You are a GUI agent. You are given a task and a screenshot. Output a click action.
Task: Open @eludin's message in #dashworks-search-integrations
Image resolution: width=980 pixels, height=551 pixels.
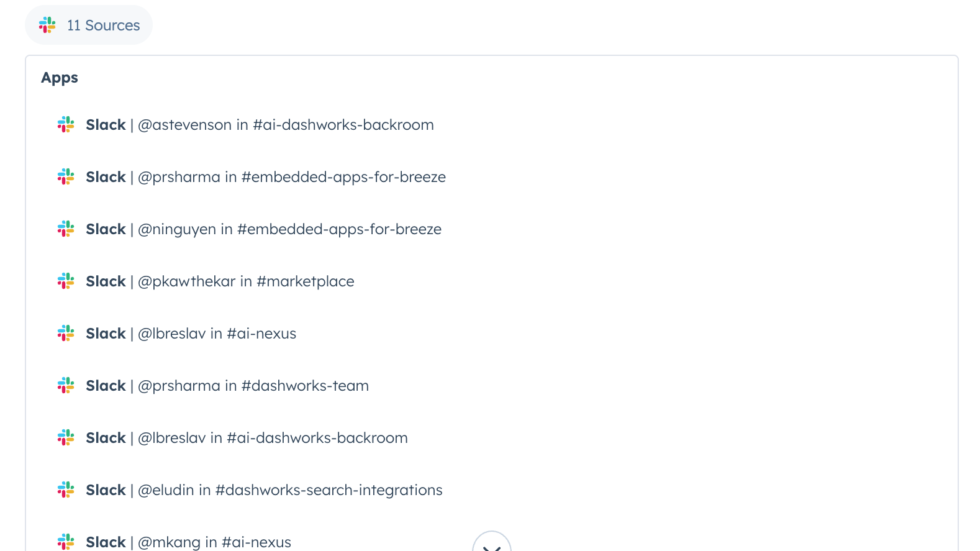pyautogui.click(x=290, y=490)
